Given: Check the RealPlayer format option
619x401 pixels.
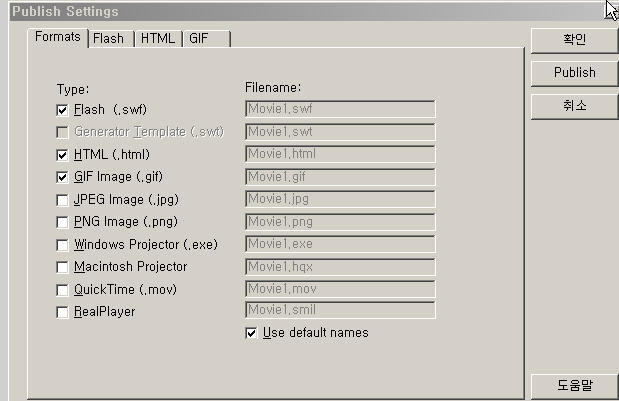Looking at the screenshot, I should (62, 312).
